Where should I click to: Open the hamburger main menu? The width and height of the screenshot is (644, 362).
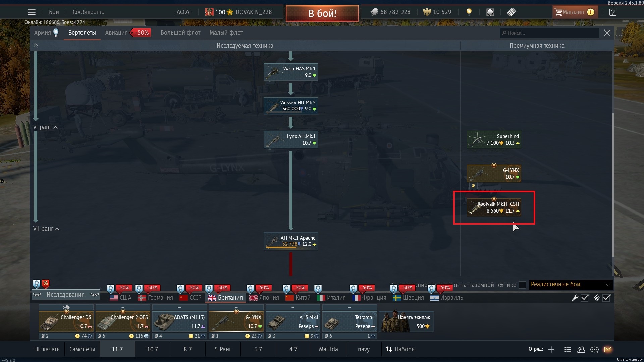[32, 12]
